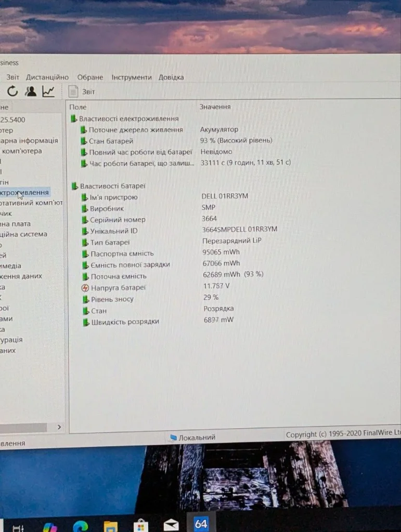Open the Звіт menu
The height and width of the screenshot is (532, 401).
coord(13,77)
